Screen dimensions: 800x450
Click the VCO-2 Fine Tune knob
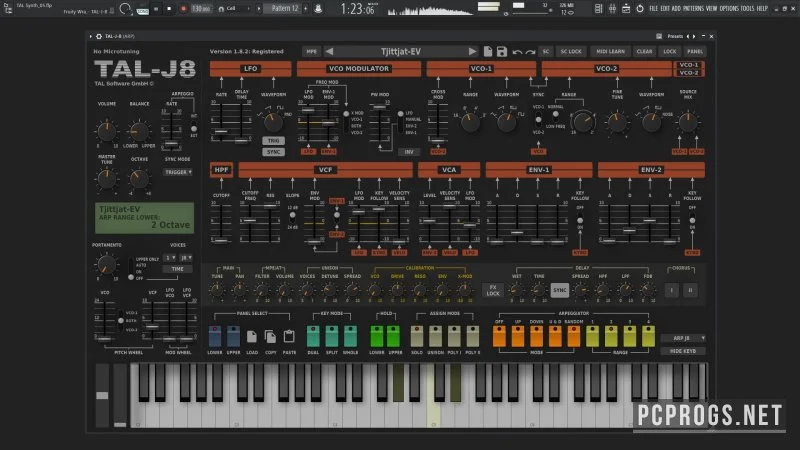(x=617, y=122)
